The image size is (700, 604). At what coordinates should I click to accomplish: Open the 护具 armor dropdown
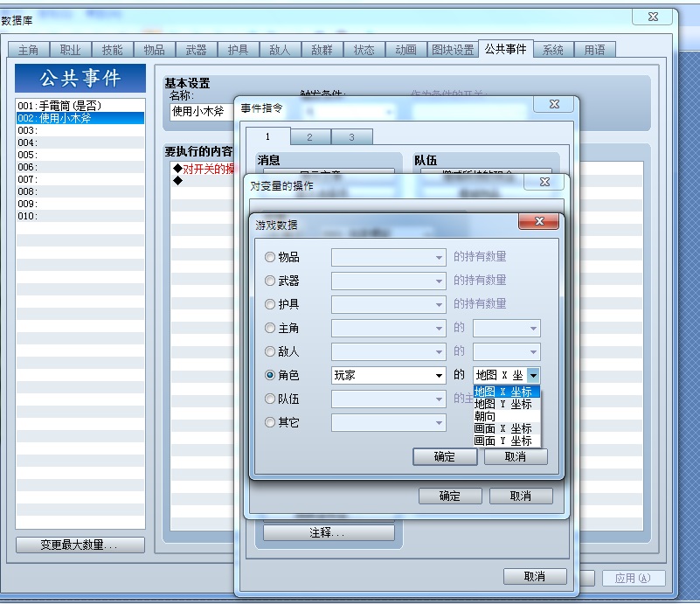(x=388, y=304)
